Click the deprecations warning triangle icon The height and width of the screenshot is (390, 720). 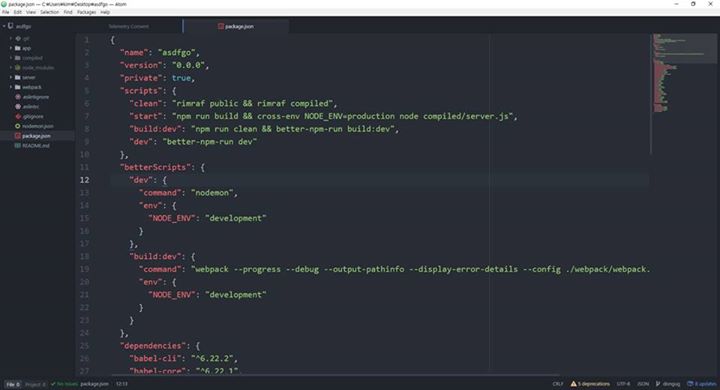(574, 384)
